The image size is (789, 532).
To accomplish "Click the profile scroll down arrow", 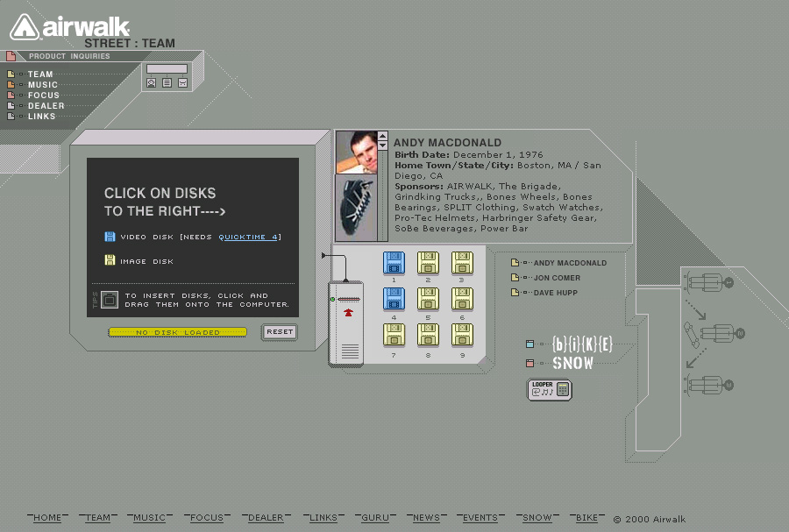I will [382, 145].
